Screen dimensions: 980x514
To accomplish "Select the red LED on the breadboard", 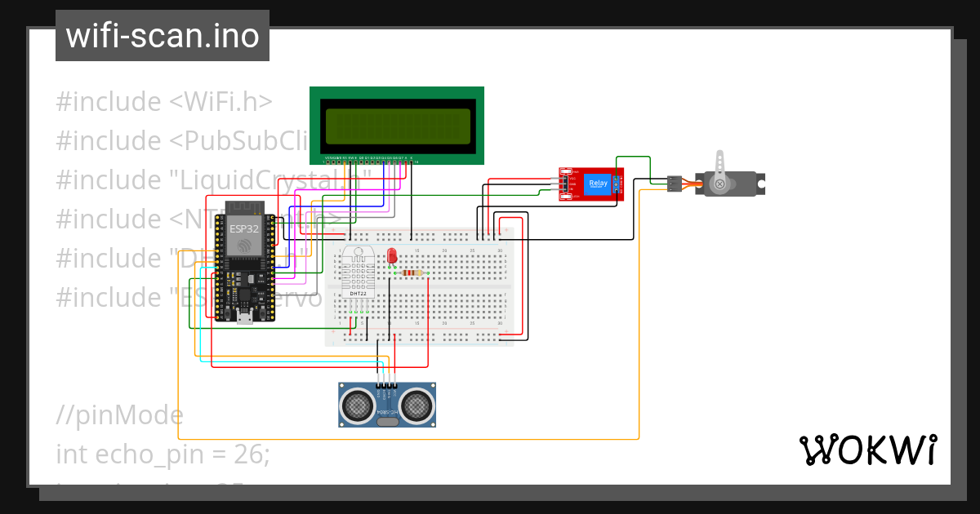I will click(x=392, y=255).
